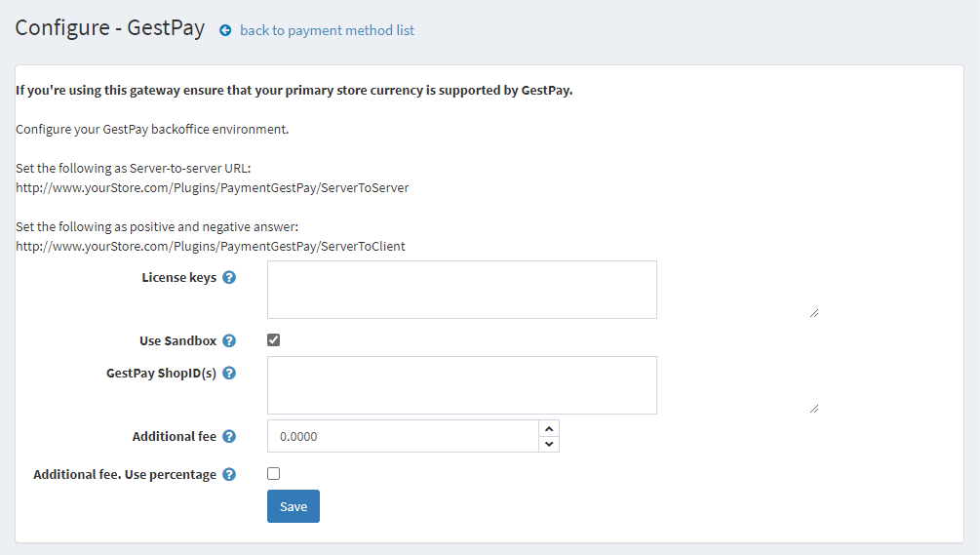The height and width of the screenshot is (555, 980).
Task: Click the help icon beside GestPay ShopID(s)
Action: (229, 373)
